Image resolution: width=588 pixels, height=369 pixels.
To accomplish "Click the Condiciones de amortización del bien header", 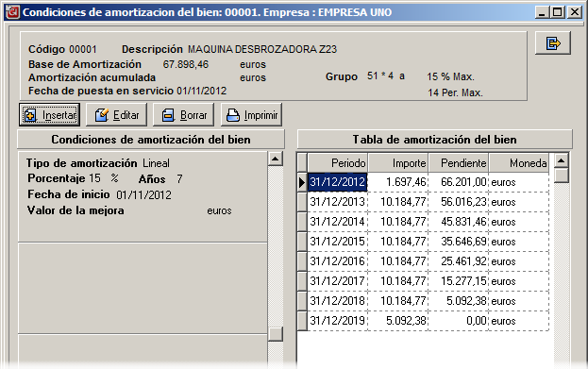I will [151, 140].
